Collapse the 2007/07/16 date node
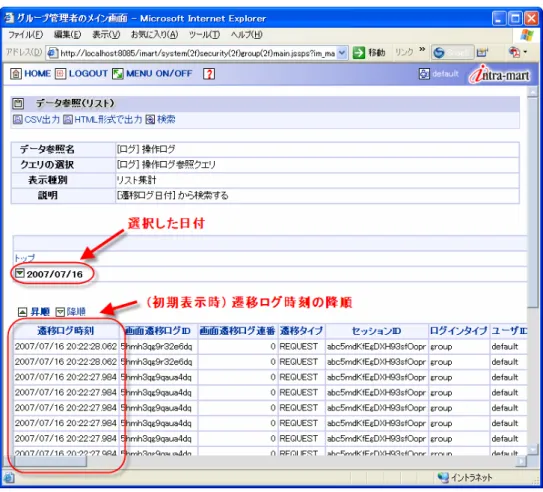543x492 pixels. tap(19, 274)
